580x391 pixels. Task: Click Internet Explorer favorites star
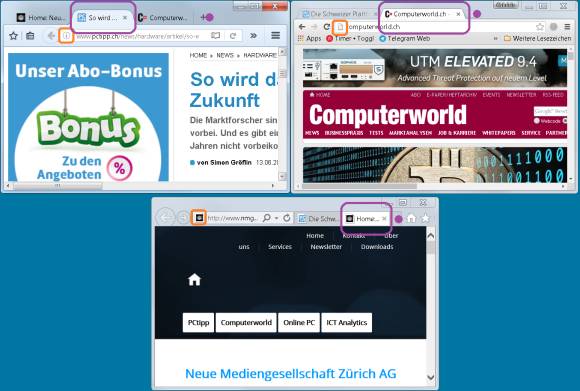[425, 218]
